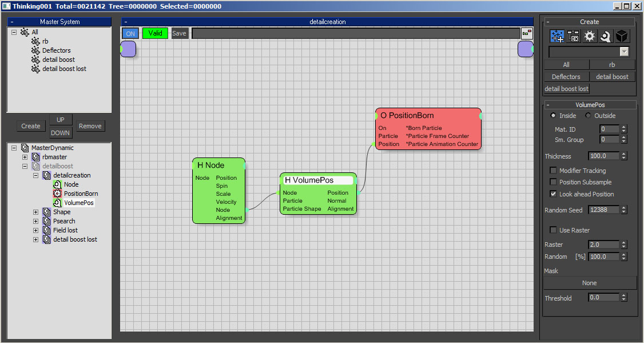
Task: Select the black cube create icon
Action: (622, 36)
